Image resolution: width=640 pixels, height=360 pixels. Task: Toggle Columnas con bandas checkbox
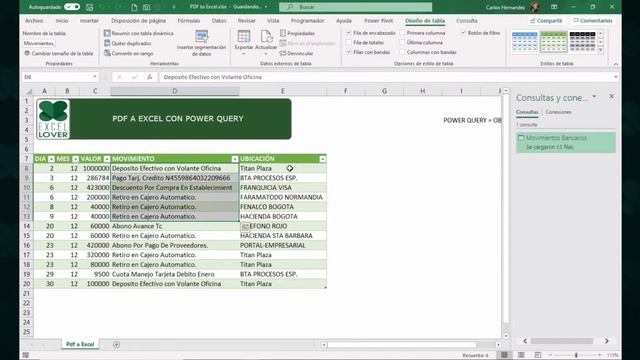pyautogui.click(x=402, y=52)
